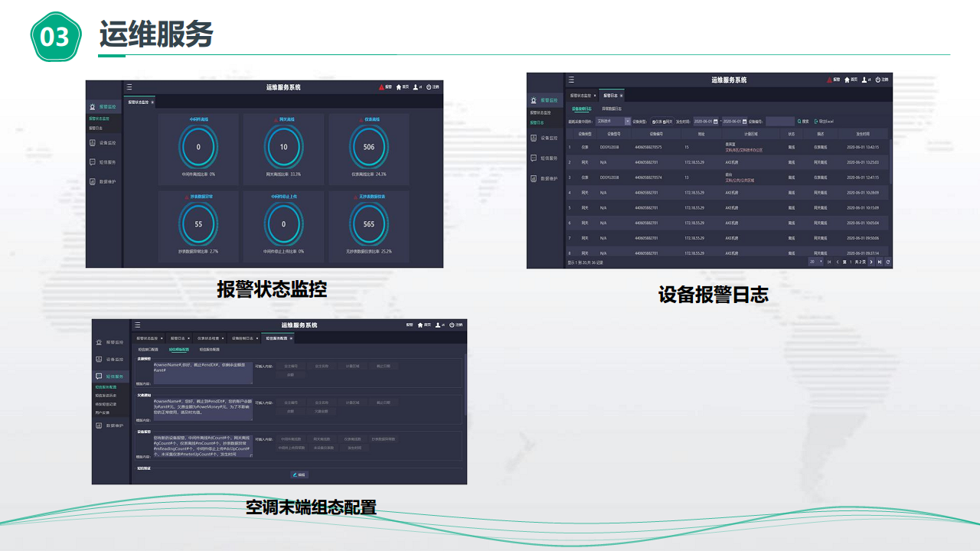Click the 发生时间 column header in alarm log
This screenshot has width=980, height=551.
tap(863, 133)
